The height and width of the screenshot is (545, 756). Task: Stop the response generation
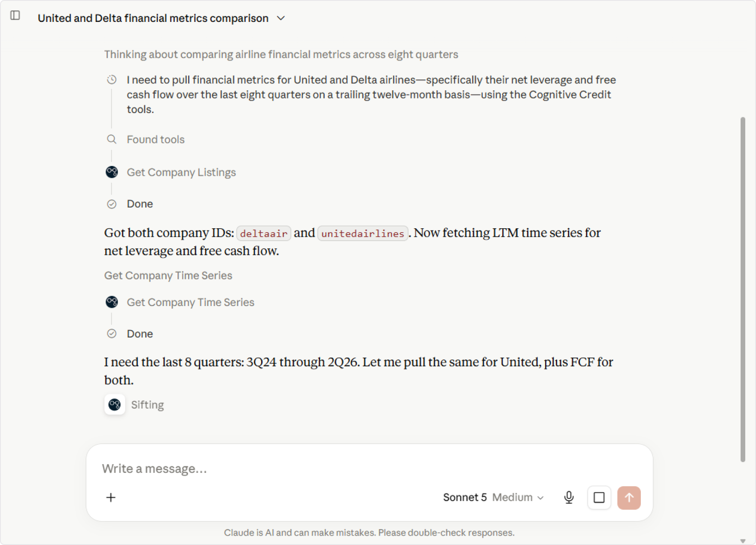(599, 497)
